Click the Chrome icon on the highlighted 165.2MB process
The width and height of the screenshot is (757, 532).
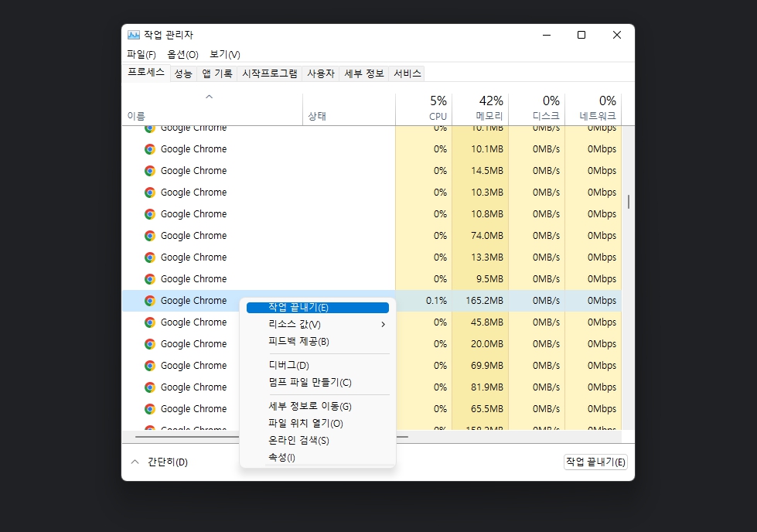coord(148,300)
